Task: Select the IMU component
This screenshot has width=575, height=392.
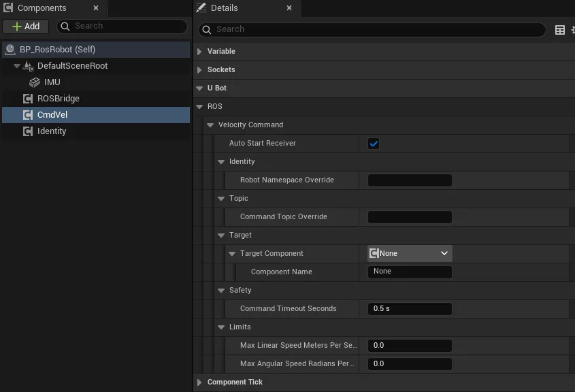Action: point(52,82)
